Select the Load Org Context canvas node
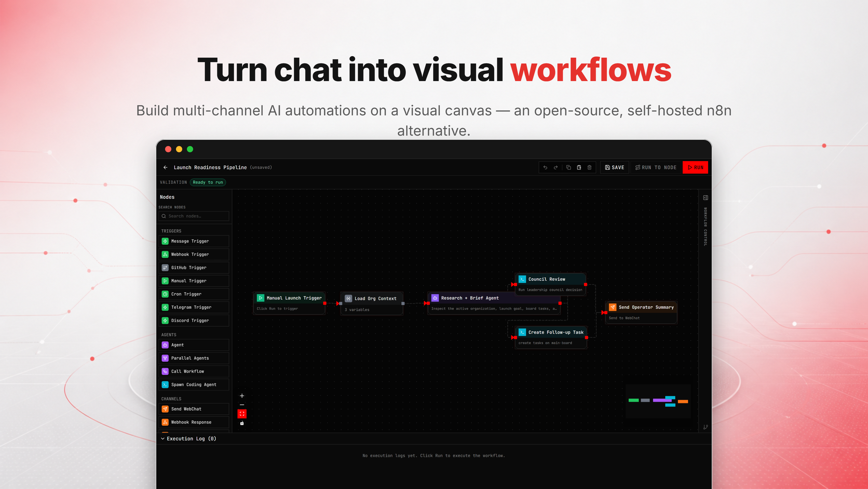The width and height of the screenshot is (868, 489). click(x=372, y=303)
